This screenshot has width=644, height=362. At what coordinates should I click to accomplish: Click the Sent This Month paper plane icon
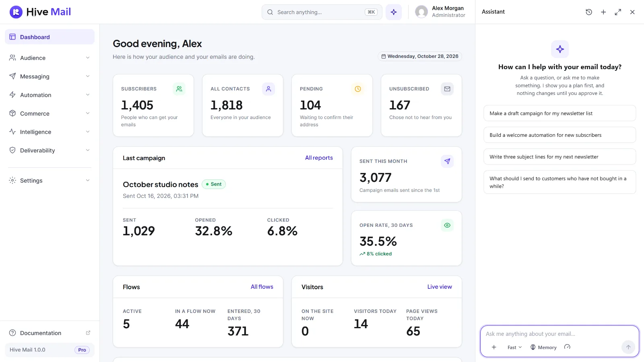click(447, 161)
